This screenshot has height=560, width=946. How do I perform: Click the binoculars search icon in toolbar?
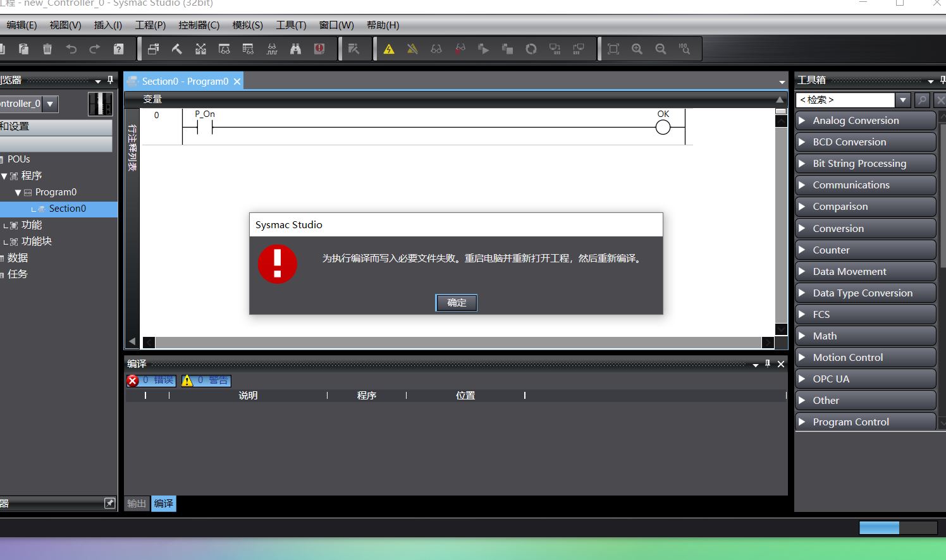pos(295,49)
